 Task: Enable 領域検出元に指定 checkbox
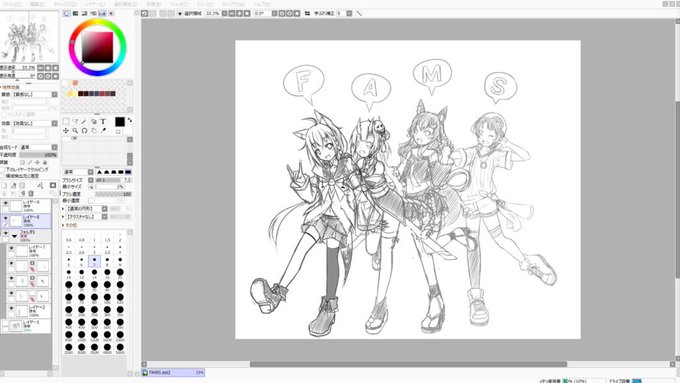(x=3, y=176)
